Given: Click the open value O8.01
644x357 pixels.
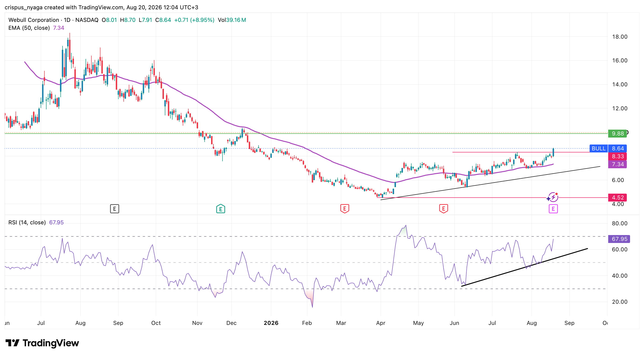Looking at the screenshot, I should click(x=109, y=20).
